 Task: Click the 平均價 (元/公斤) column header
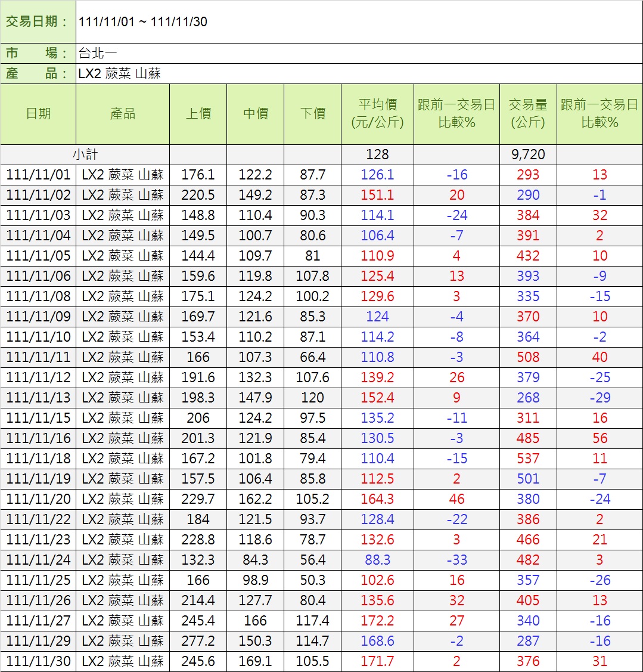tap(377, 114)
